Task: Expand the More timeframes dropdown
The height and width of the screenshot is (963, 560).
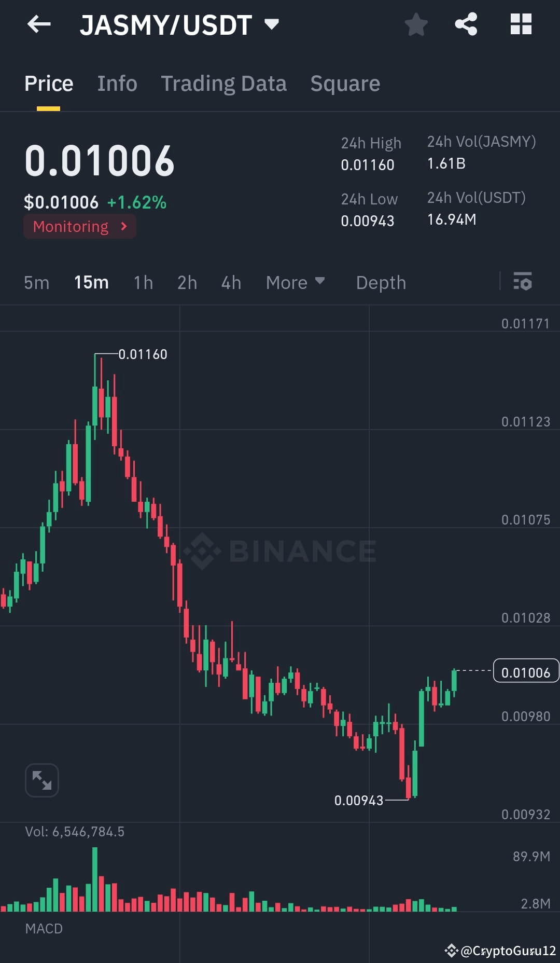Action: coord(296,282)
